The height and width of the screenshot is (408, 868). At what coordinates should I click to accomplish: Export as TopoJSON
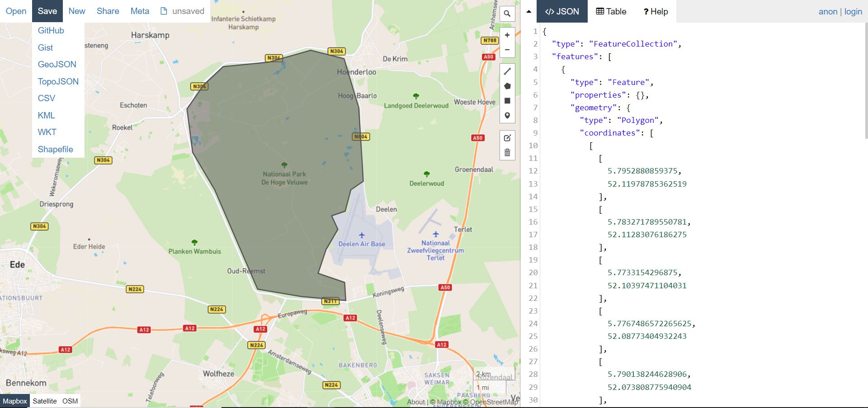58,81
